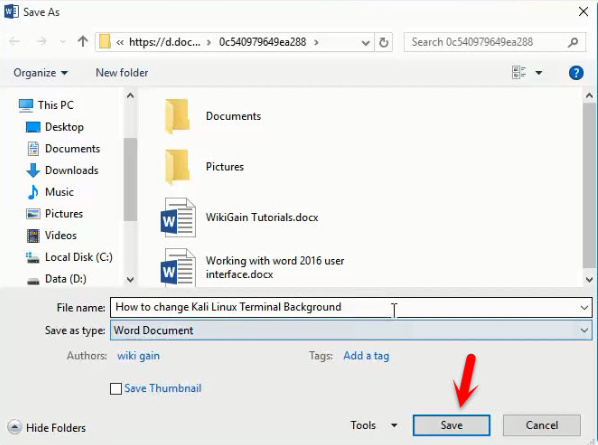Image resolution: width=598 pixels, height=445 pixels.
Task: Go up one folder level arrow
Action: (83, 41)
